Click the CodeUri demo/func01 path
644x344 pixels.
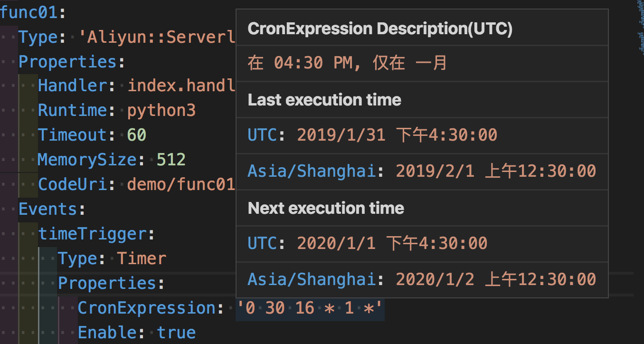click(181, 184)
